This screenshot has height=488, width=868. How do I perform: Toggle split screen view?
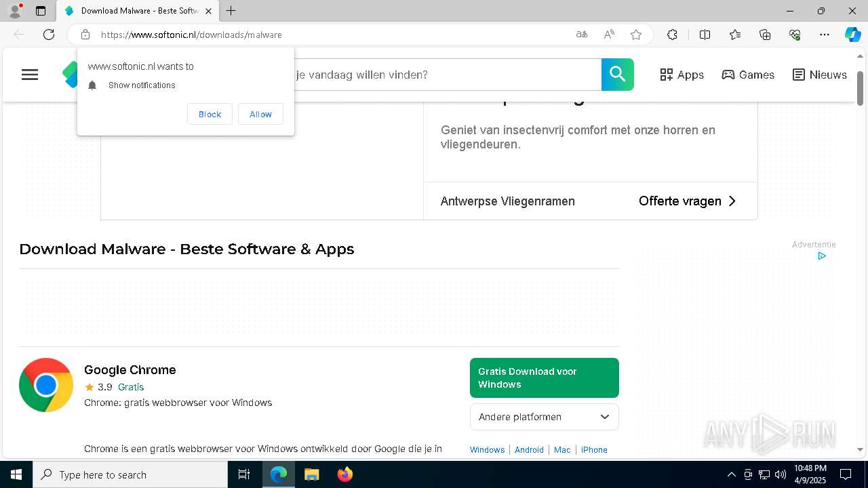[x=705, y=35]
